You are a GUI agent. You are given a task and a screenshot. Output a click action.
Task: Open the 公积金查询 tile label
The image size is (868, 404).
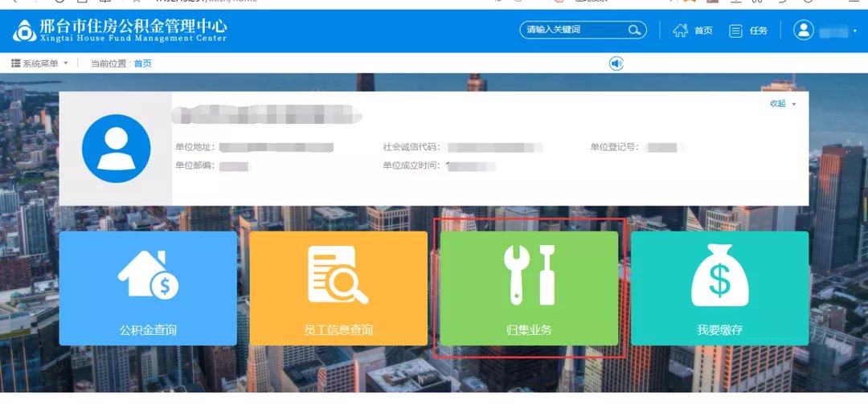tap(148, 330)
